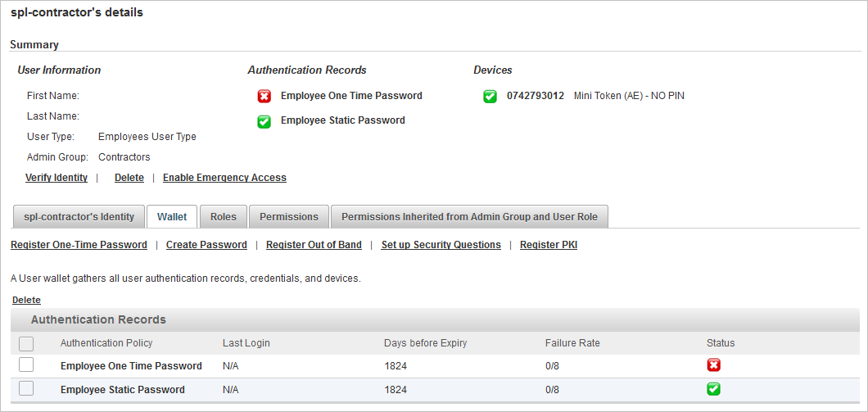
Task: Tick checkbox for Employee Static Password row
Action: pos(26,389)
